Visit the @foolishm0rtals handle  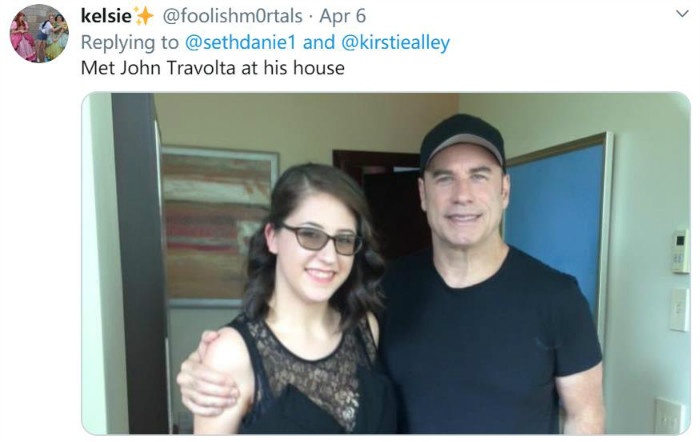[x=232, y=16]
